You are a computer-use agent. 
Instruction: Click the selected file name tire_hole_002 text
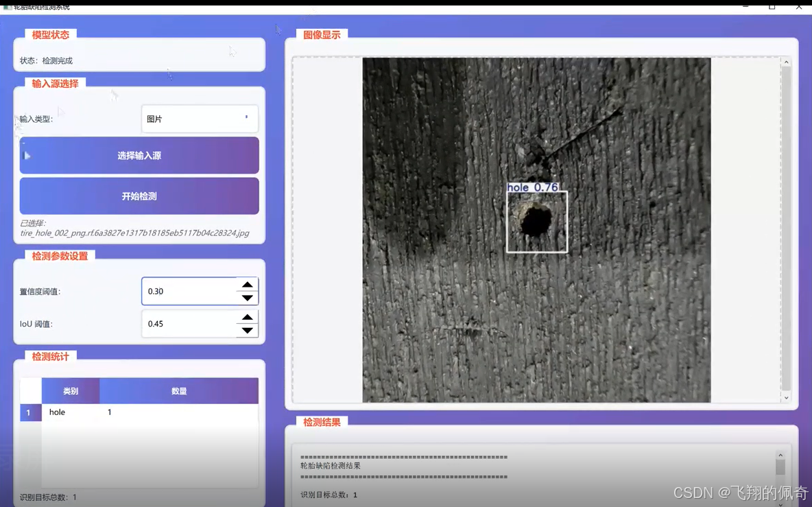[x=134, y=233]
